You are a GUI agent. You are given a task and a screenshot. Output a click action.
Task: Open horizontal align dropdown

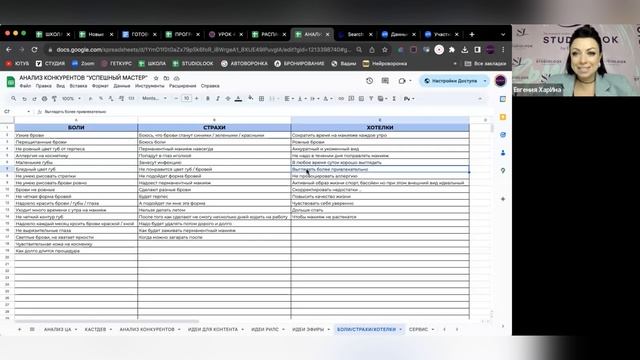288,98
